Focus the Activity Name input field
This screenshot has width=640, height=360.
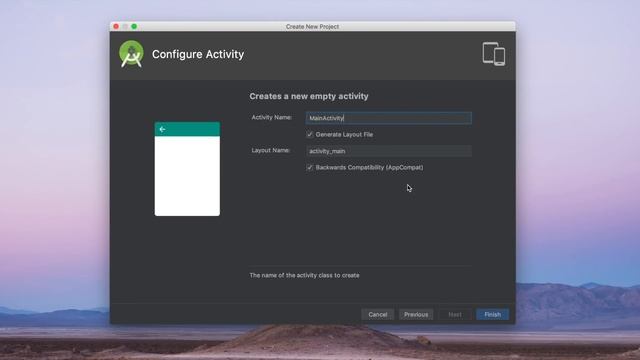389,118
